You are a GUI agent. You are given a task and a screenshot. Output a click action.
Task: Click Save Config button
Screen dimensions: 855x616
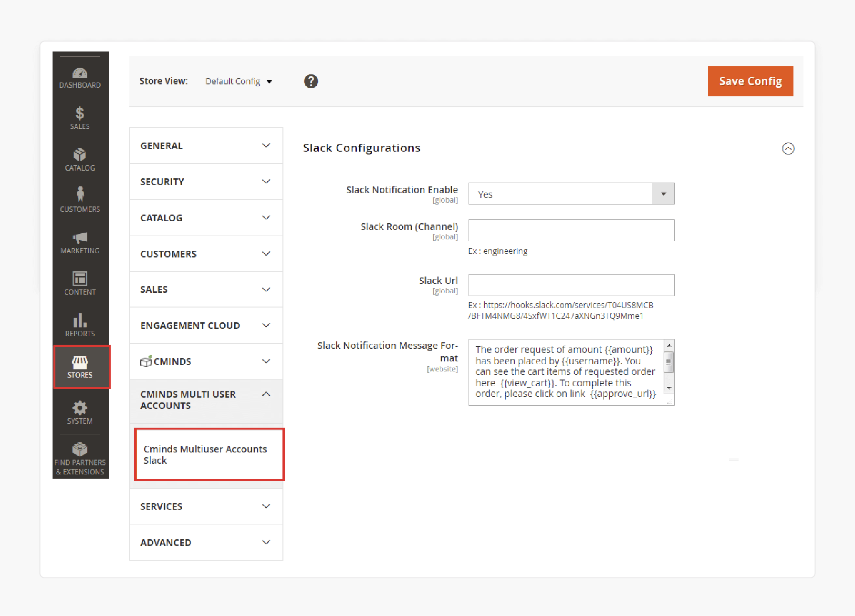point(751,81)
